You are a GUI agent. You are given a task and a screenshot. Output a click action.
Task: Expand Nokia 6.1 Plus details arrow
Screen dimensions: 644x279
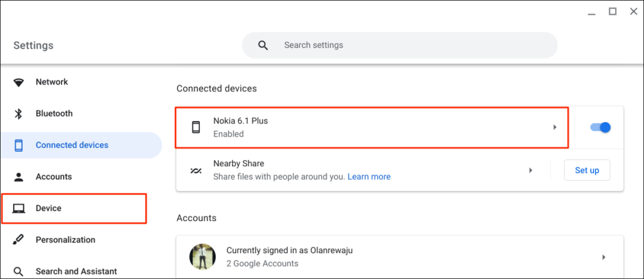click(555, 127)
